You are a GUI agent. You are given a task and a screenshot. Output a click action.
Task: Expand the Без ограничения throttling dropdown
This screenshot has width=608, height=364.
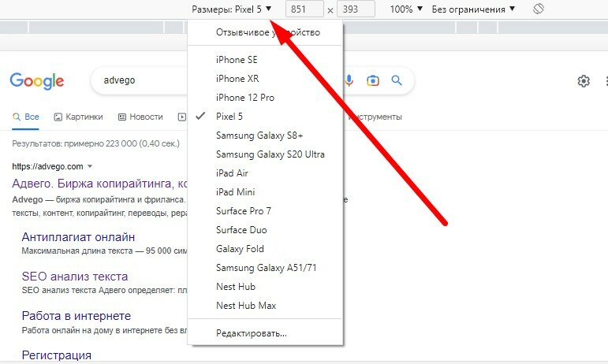(474, 9)
